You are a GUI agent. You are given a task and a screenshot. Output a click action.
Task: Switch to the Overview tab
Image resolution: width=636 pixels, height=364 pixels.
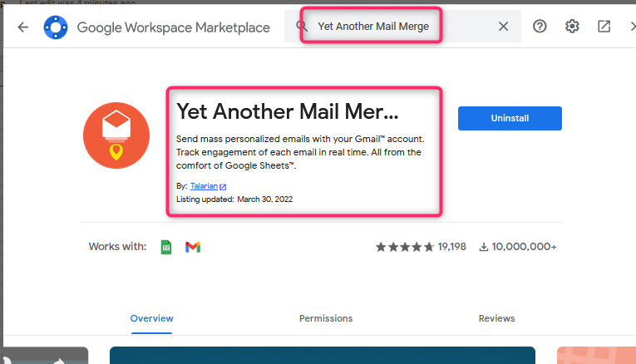coord(151,318)
